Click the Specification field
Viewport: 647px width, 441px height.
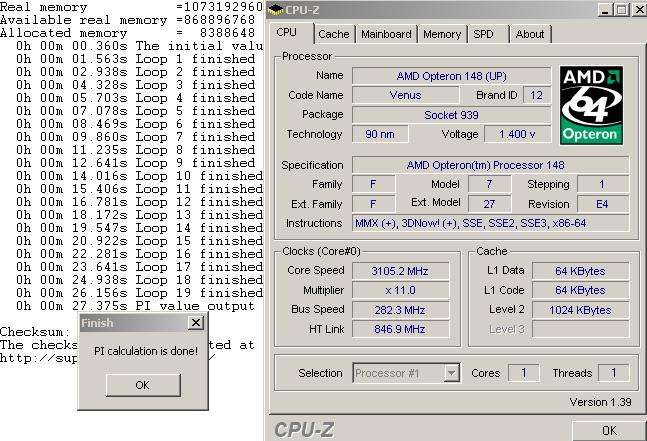[x=490, y=165]
